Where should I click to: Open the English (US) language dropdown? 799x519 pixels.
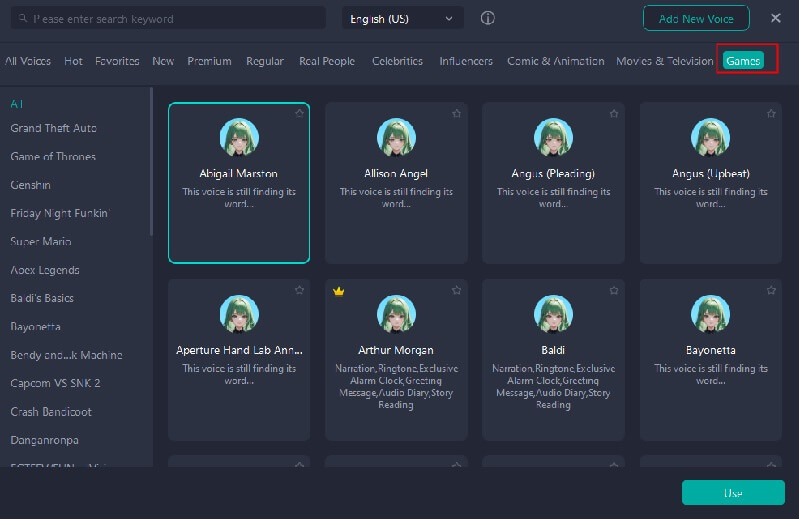click(x=402, y=18)
